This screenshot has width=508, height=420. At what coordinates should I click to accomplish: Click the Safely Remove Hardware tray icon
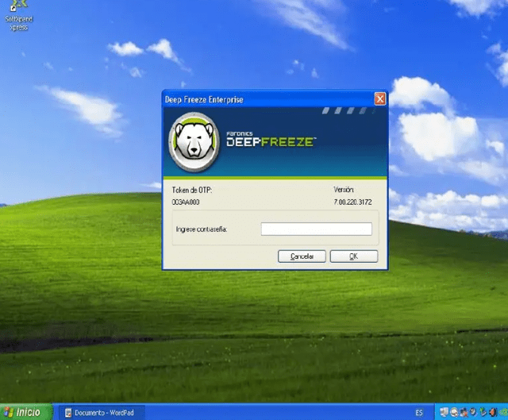(x=483, y=412)
